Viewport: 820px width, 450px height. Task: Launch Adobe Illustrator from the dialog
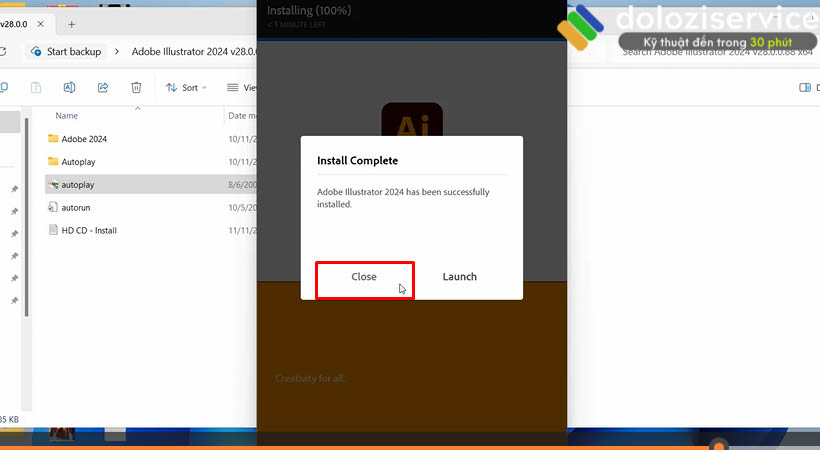click(x=459, y=277)
